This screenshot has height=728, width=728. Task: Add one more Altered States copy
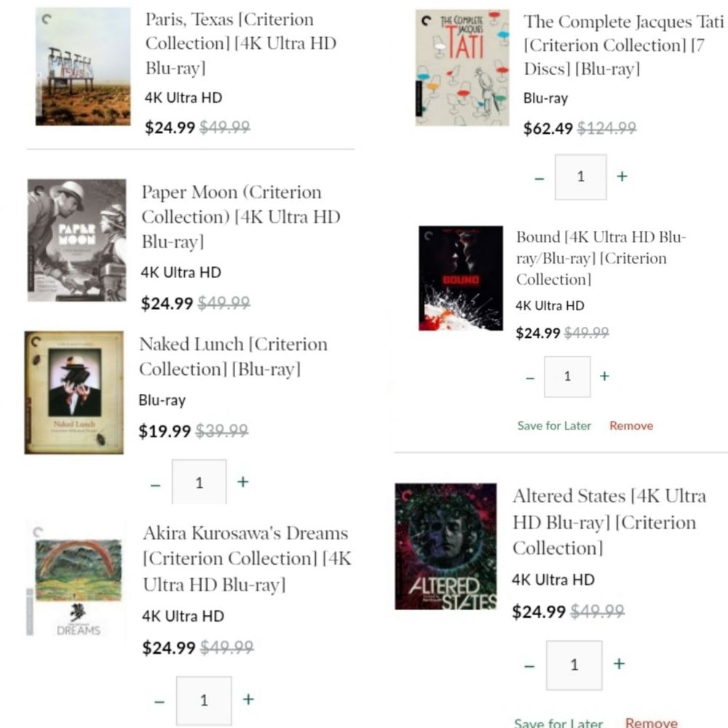click(x=619, y=664)
